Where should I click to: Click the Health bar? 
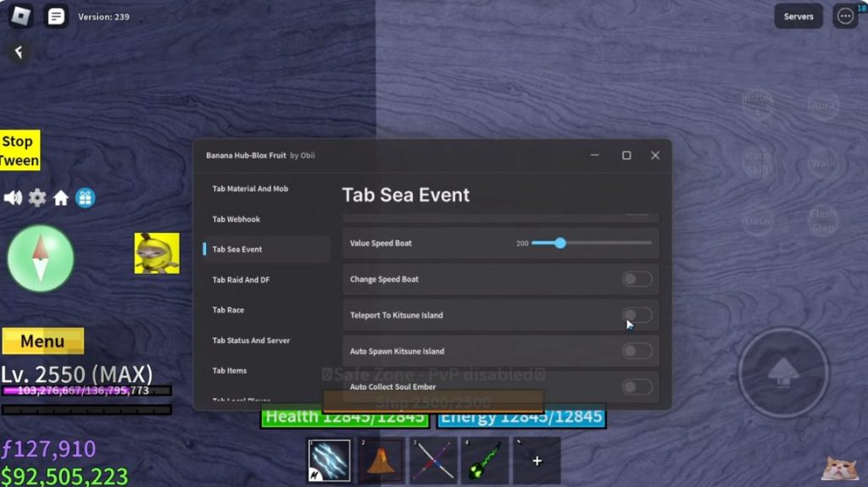click(345, 417)
